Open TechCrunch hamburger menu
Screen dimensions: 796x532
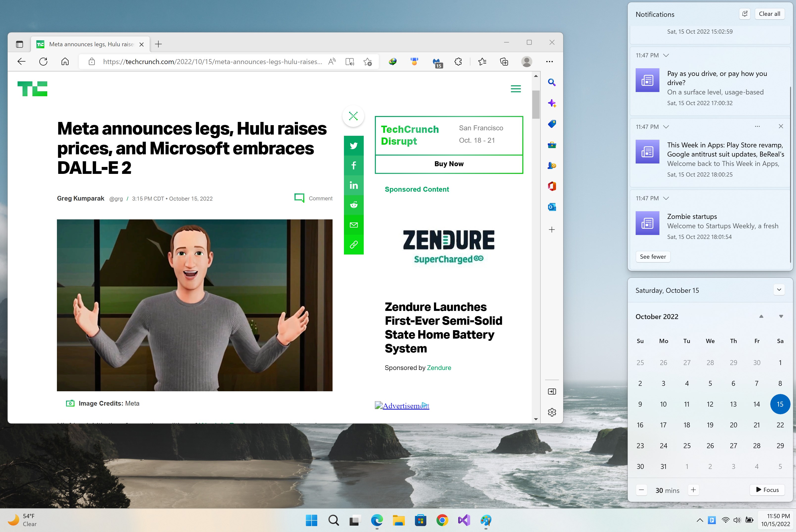(x=516, y=89)
